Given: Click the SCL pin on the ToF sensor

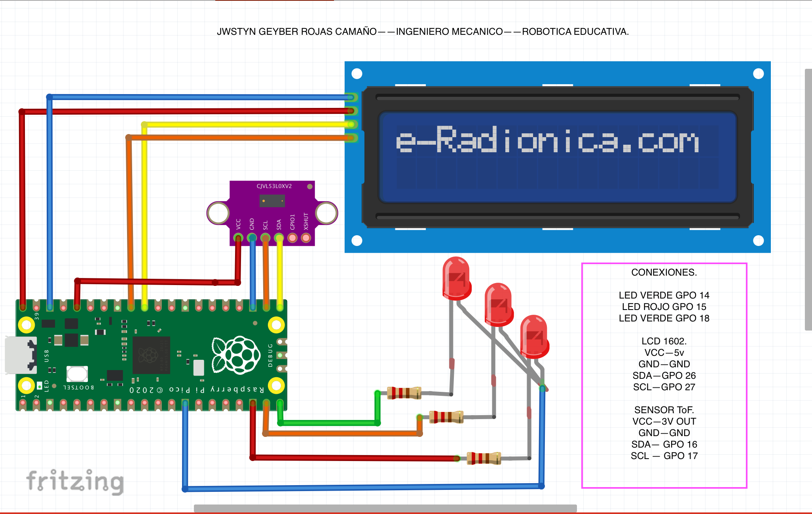Looking at the screenshot, I should click(265, 238).
